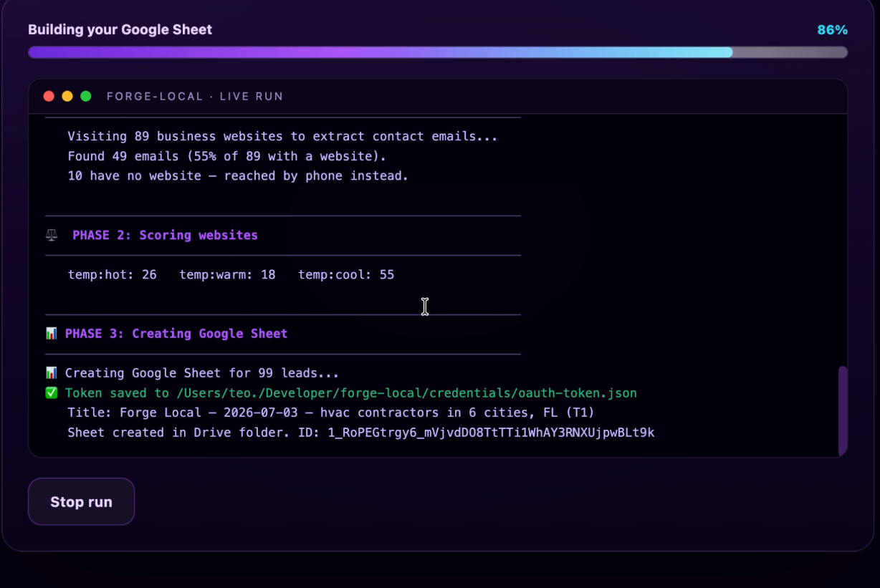
Task: Click the PHASE 2: Scoring websites heading
Action: pyautogui.click(x=165, y=235)
